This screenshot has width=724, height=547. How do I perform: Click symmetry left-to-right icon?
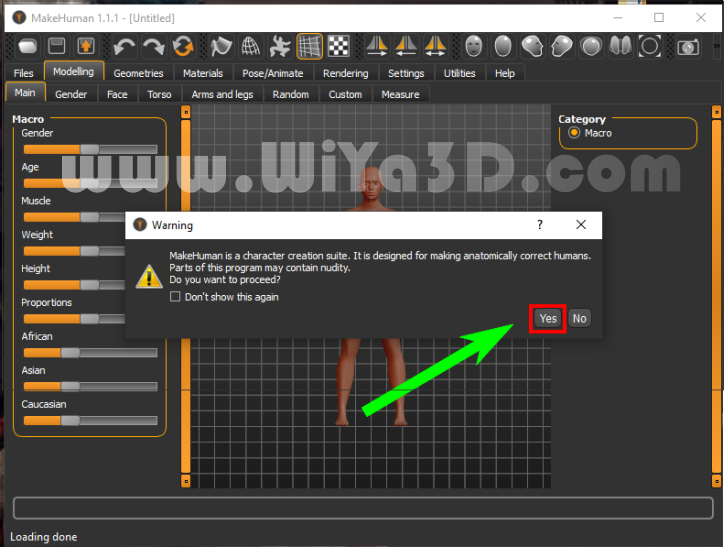[406, 47]
